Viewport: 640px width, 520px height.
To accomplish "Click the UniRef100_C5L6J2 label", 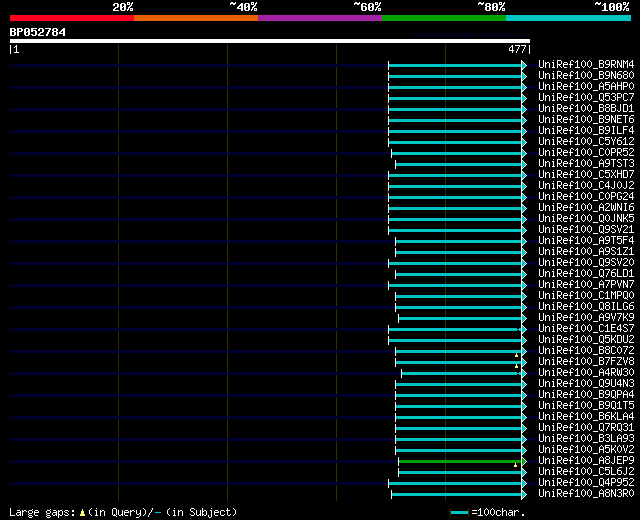I will (x=586, y=472).
